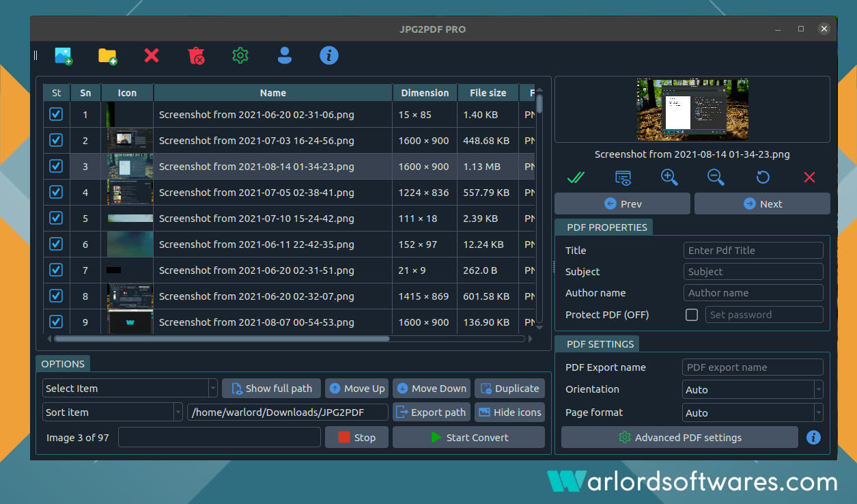This screenshot has width=857, height=504.
Task: Open the Page format dropdown
Action: [x=753, y=413]
